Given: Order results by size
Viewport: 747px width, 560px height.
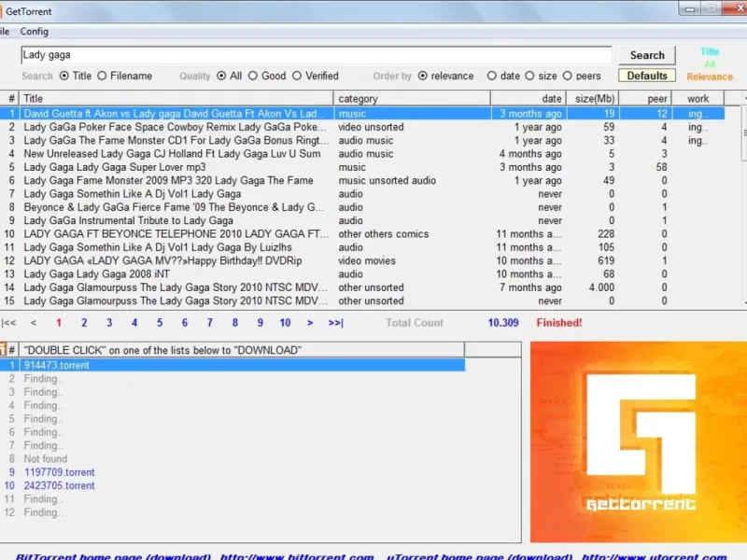Looking at the screenshot, I should coord(529,76).
